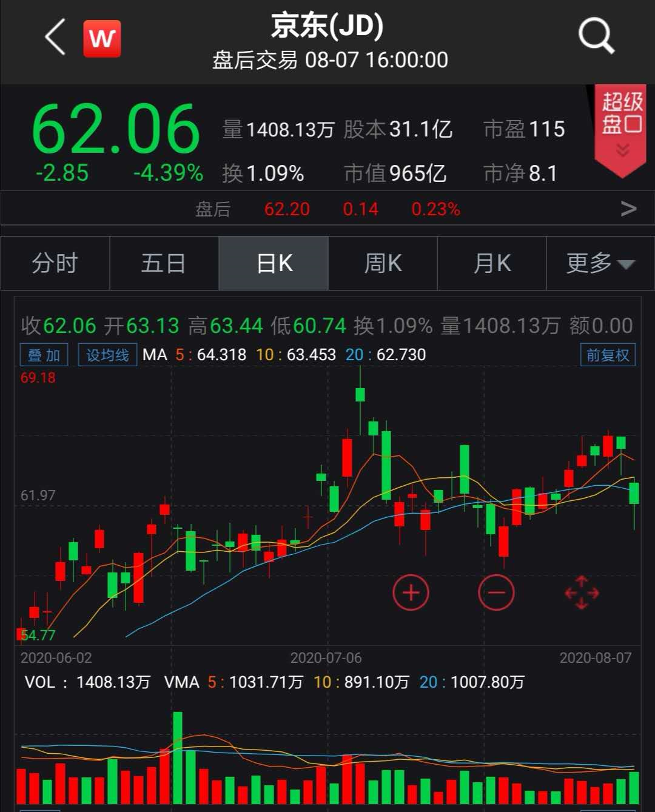
Task: Open the 更多 dropdown
Action: 600,263
